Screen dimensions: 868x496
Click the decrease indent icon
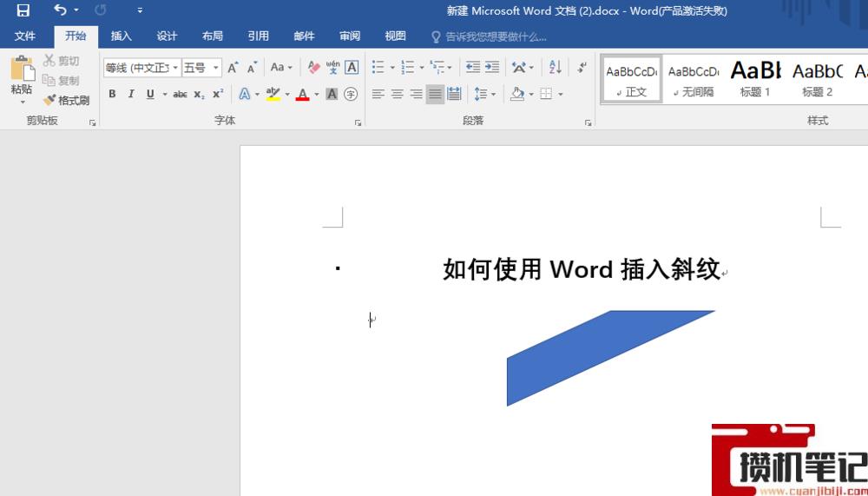click(473, 68)
